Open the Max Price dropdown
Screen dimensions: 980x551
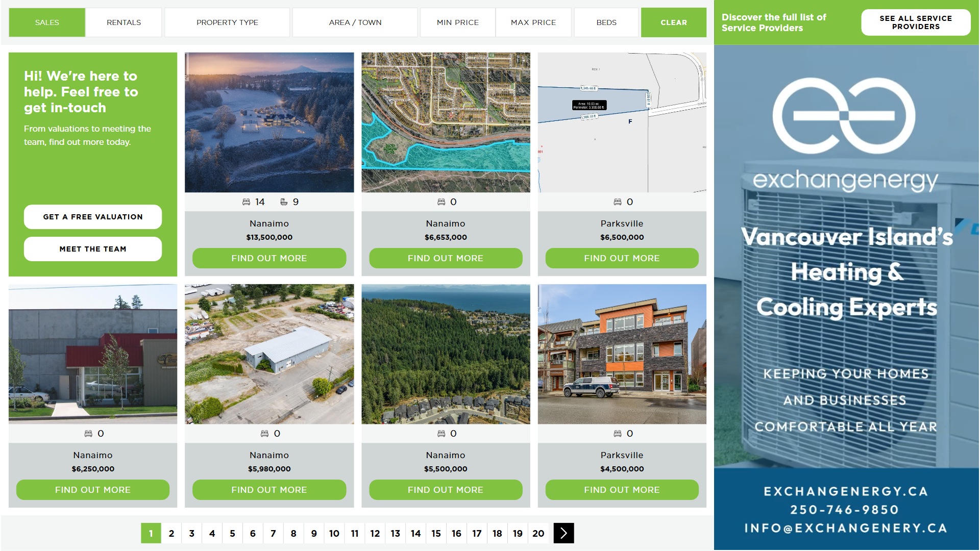point(533,22)
